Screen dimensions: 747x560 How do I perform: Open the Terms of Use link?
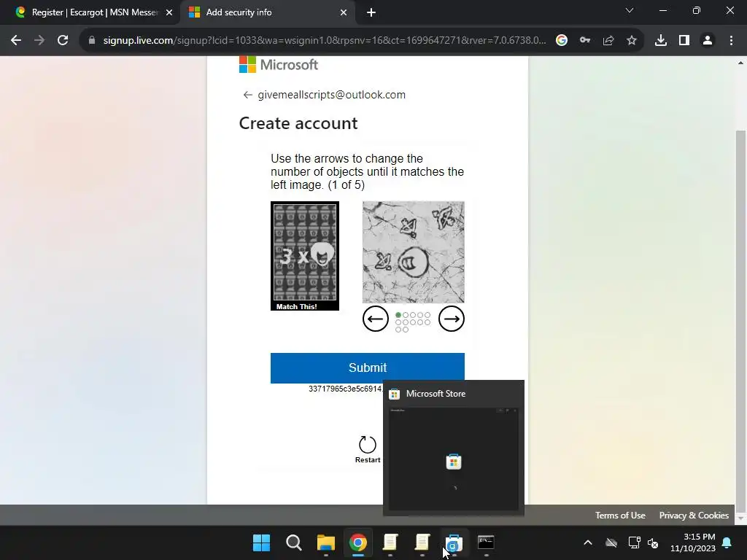point(620,516)
